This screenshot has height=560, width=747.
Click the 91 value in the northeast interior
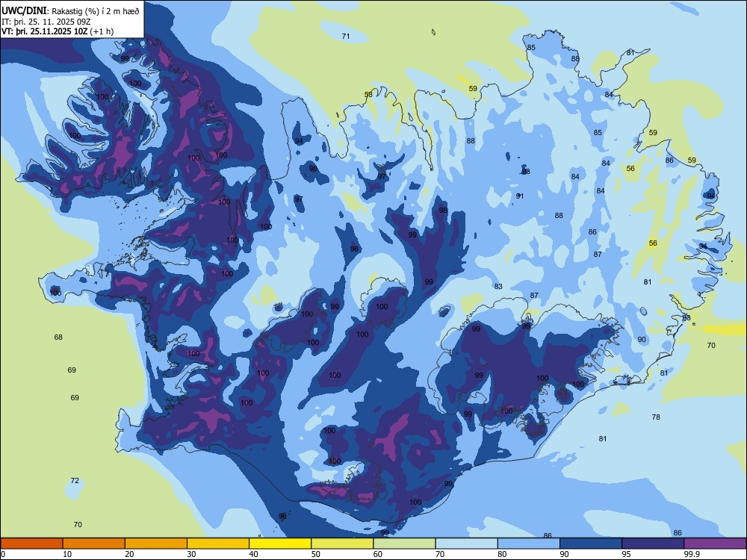click(x=520, y=196)
